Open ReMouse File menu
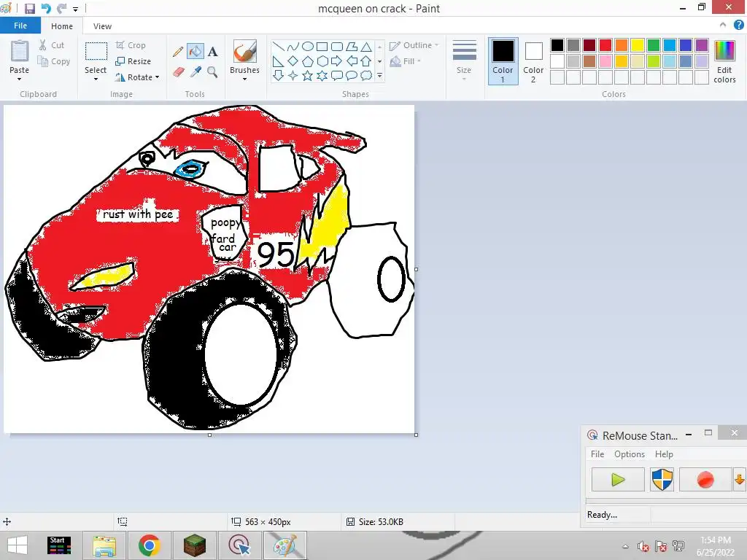Viewport: 747px width, 560px height. [597, 454]
